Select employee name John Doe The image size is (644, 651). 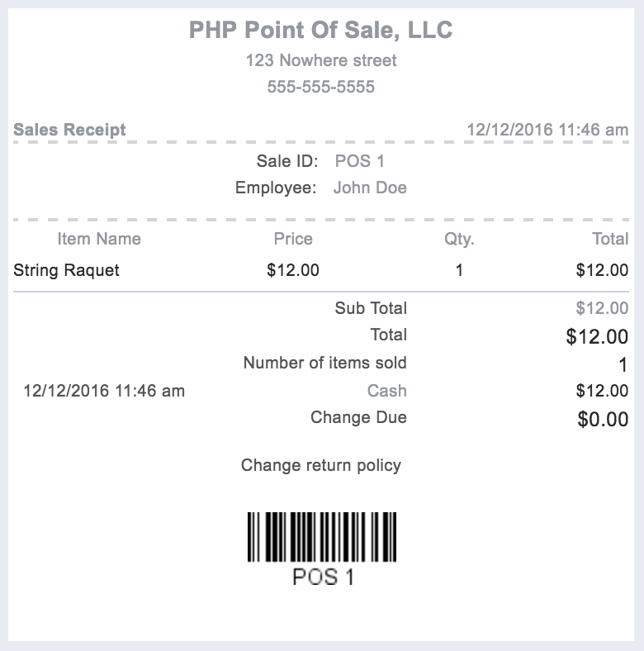coord(370,188)
